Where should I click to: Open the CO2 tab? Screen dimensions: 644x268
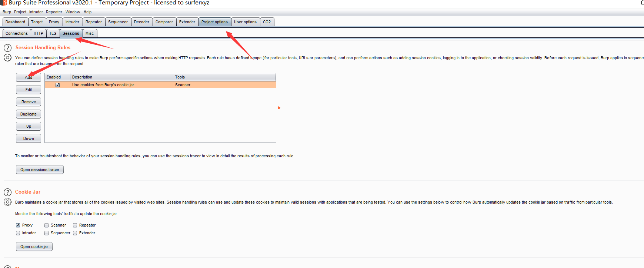[x=267, y=22]
